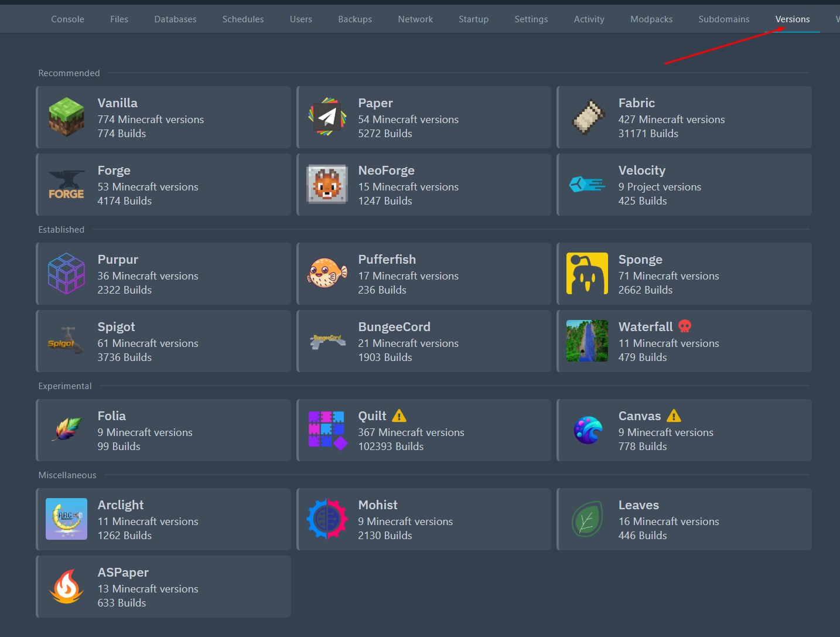Click the Vanilla grass block icon
The height and width of the screenshot is (637, 840).
[x=66, y=117]
